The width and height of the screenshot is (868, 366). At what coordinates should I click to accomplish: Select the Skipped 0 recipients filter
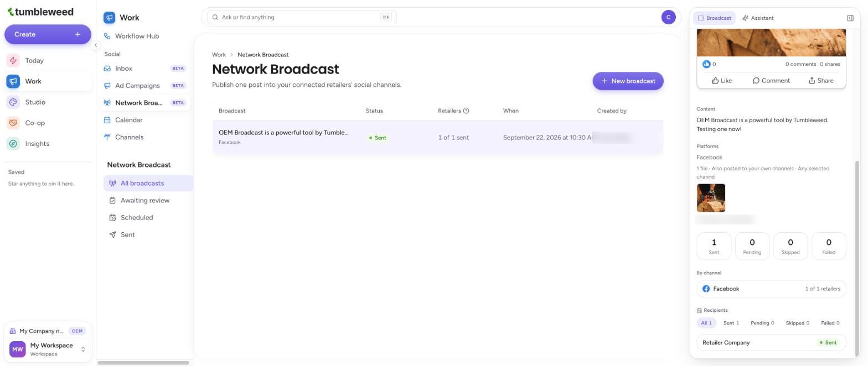(797, 323)
